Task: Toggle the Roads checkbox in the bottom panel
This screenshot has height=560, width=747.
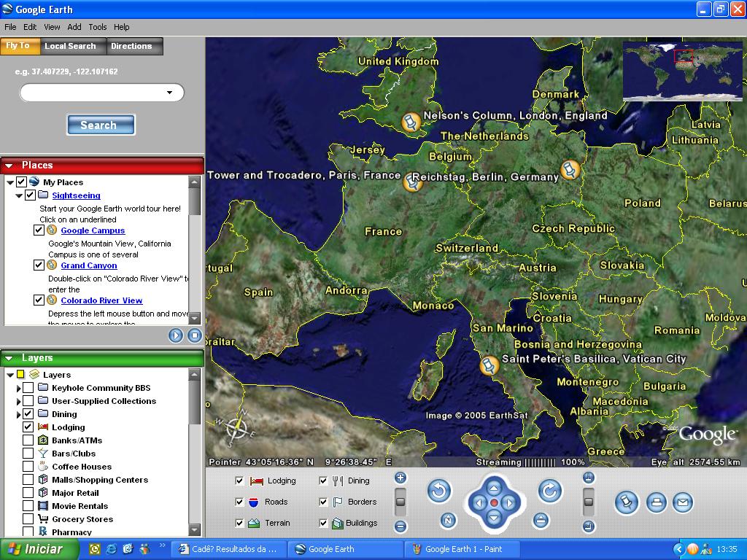Action: click(x=239, y=502)
